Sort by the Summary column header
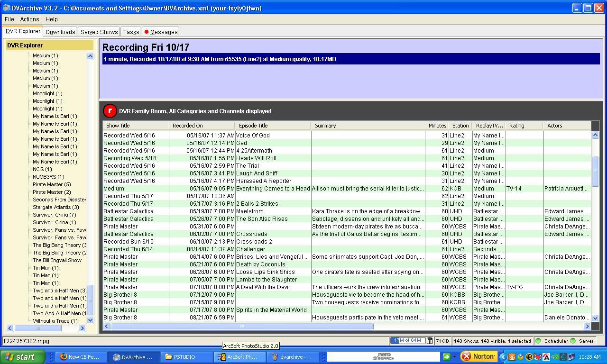This screenshot has height=364, width=607. [x=368, y=126]
